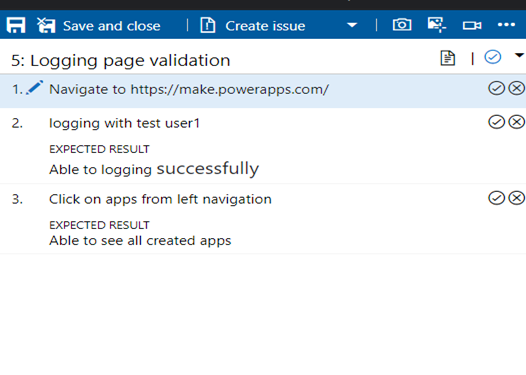Viewport: 526px width, 375px height.
Task: Click the Create issue button
Action: click(253, 25)
